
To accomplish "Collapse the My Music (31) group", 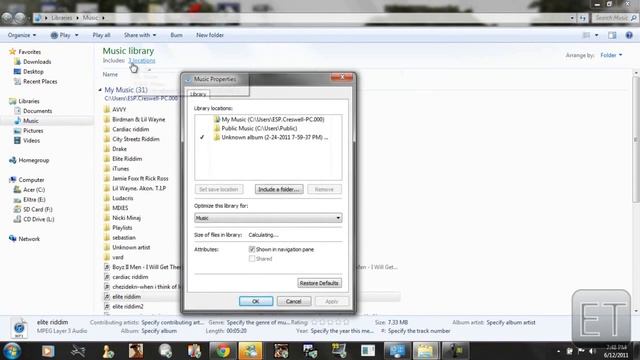I will [x=100, y=89].
